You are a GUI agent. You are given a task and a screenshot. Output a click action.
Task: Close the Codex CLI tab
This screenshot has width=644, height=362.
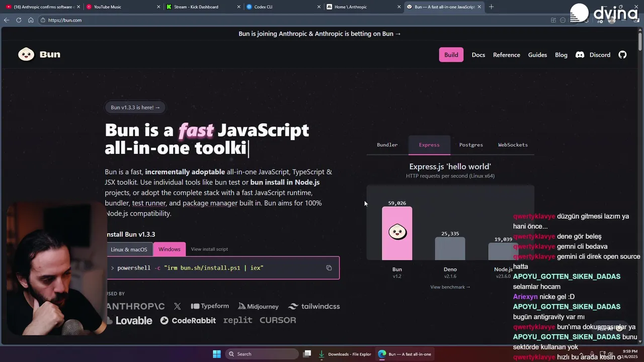tap(319, 7)
